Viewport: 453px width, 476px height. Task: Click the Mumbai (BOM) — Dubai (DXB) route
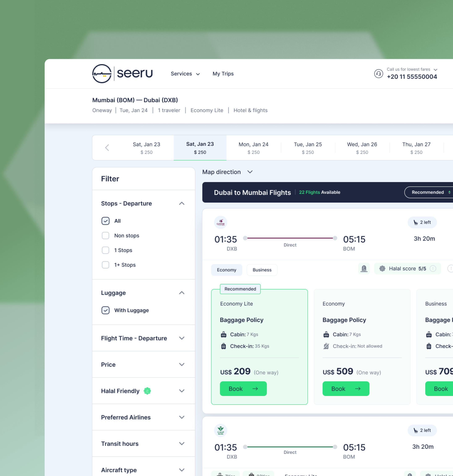coord(135,100)
